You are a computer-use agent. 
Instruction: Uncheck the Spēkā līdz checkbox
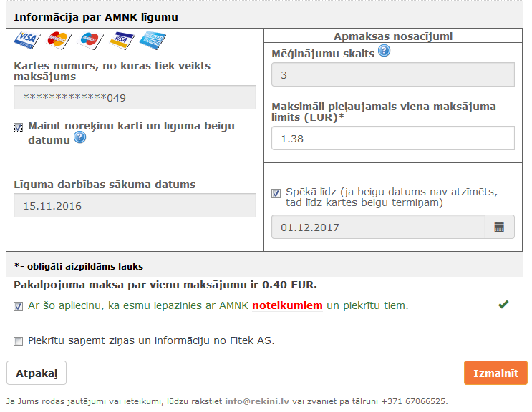(x=276, y=193)
